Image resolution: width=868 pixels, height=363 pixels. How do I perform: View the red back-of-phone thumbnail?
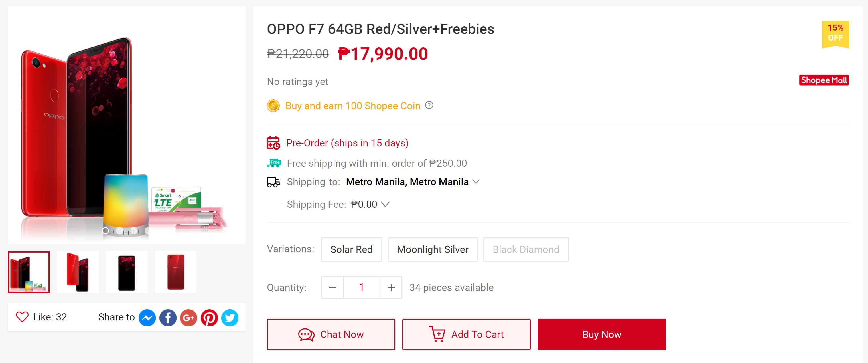[176, 272]
